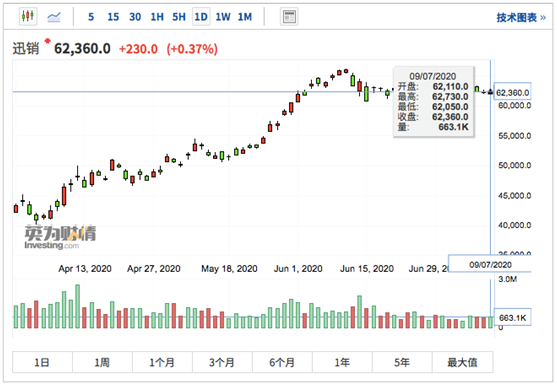
Task: Select the candlestick chart type icon
Action: click(28, 16)
